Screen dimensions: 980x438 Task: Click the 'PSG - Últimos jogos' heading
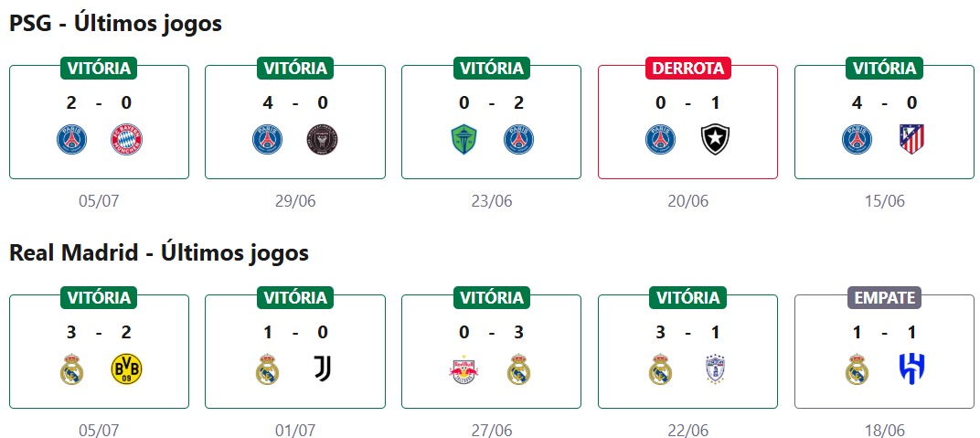(115, 24)
